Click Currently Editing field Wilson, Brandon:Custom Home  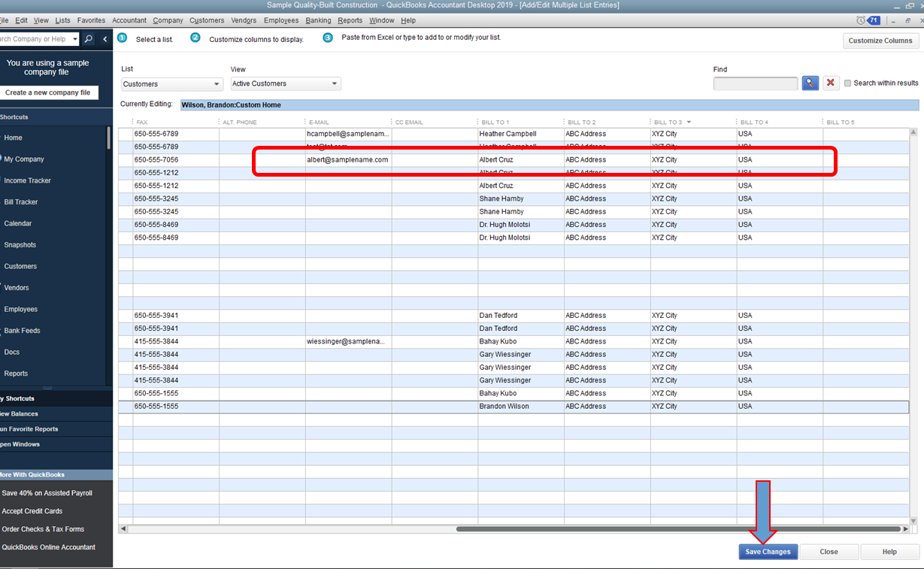(x=549, y=105)
